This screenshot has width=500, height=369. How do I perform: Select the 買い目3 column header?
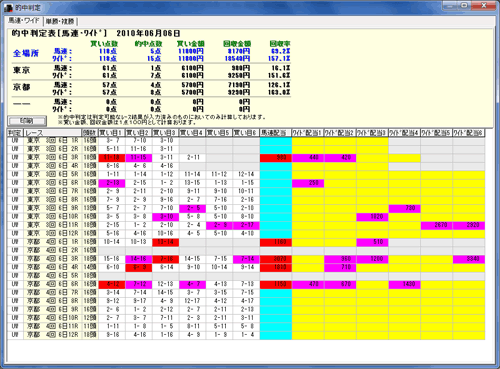pyautogui.click(x=165, y=133)
